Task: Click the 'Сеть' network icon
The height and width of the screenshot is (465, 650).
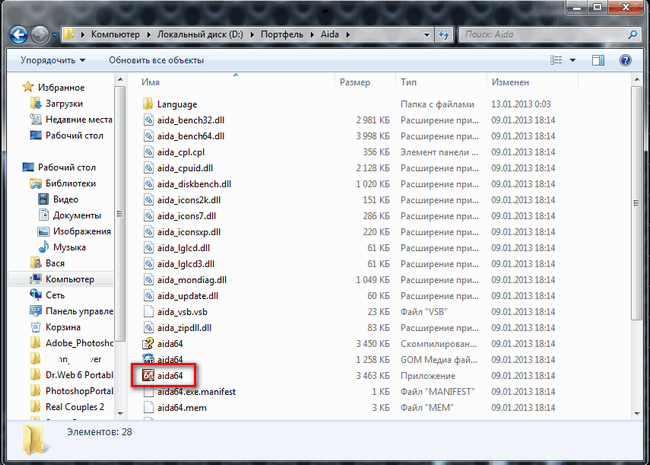Action: coord(36,295)
